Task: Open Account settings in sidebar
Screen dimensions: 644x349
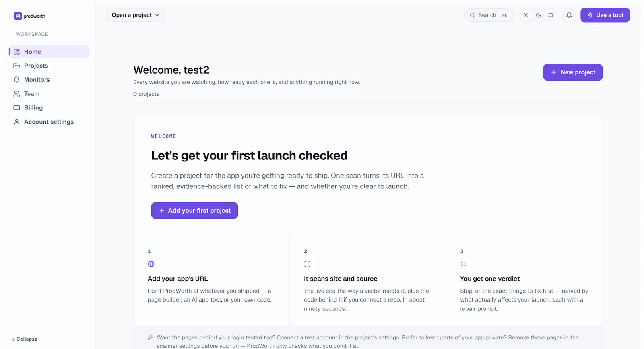Action: [49, 122]
